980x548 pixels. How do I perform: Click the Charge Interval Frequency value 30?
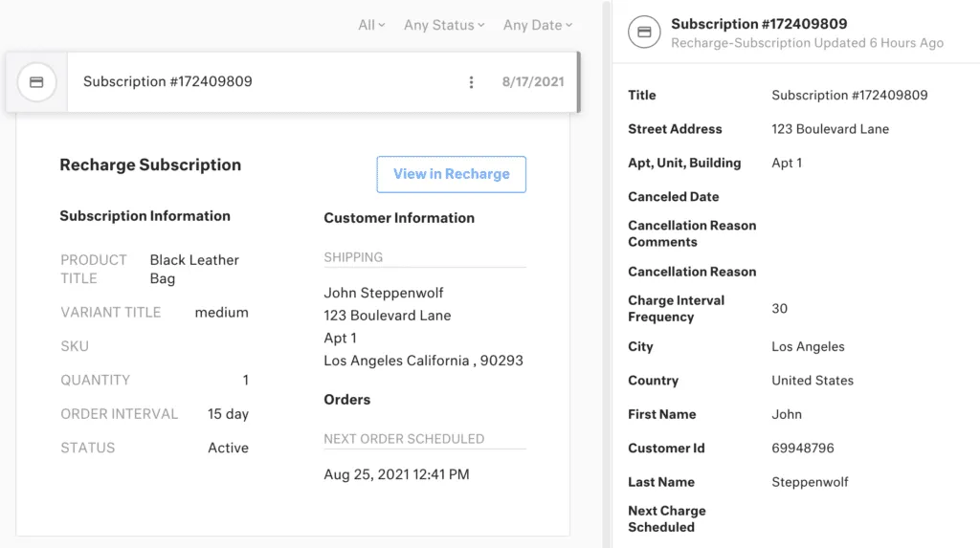pos(780,309)
